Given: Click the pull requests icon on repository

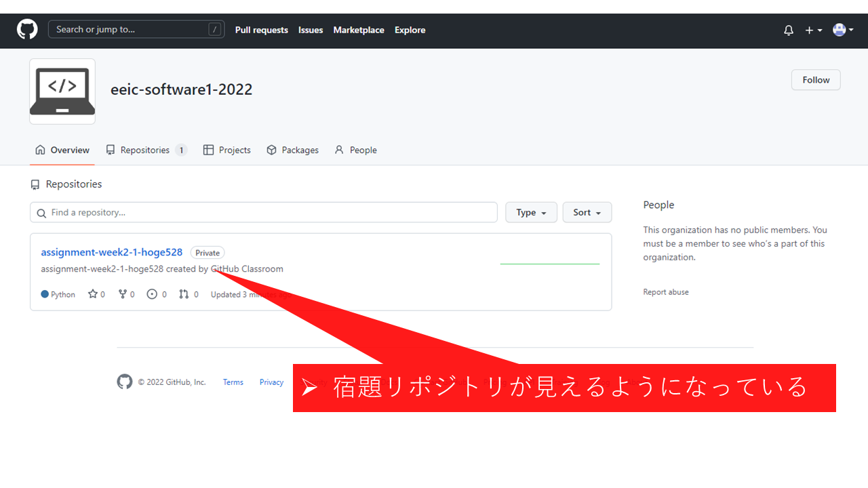Looking at the screenshot, I should 184,294.
